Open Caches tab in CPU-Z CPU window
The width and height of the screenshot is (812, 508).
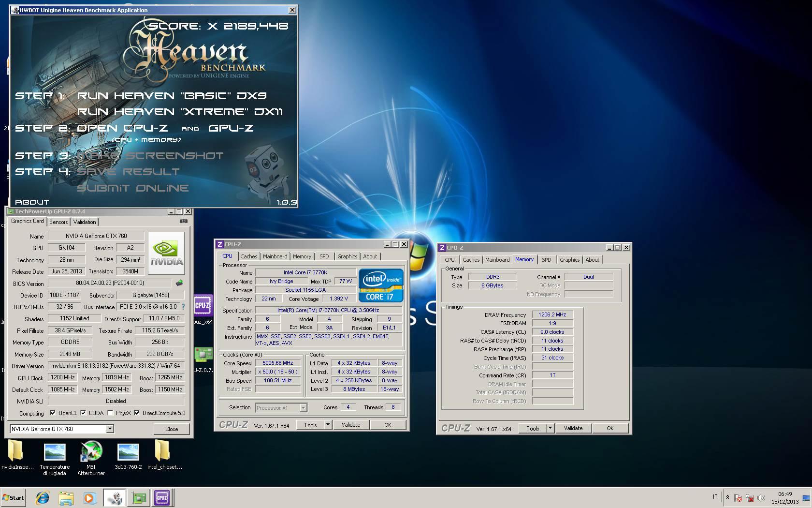[x=249, y=256]
